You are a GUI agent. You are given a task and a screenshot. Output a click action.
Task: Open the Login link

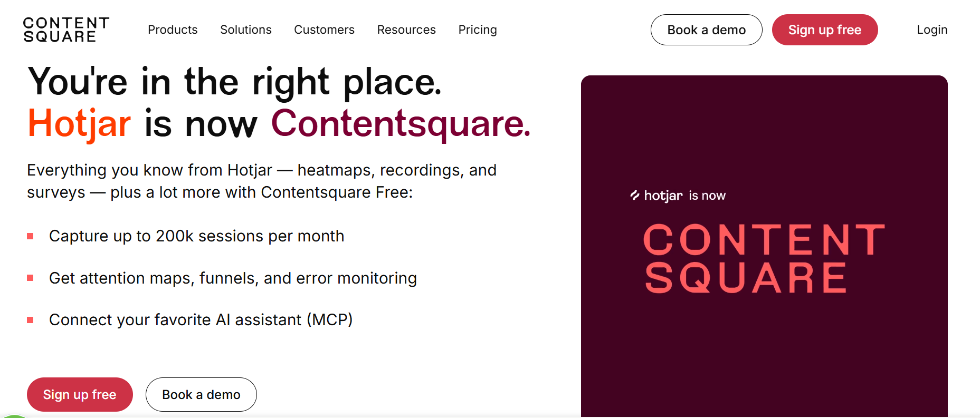click(x=932, y=30)
